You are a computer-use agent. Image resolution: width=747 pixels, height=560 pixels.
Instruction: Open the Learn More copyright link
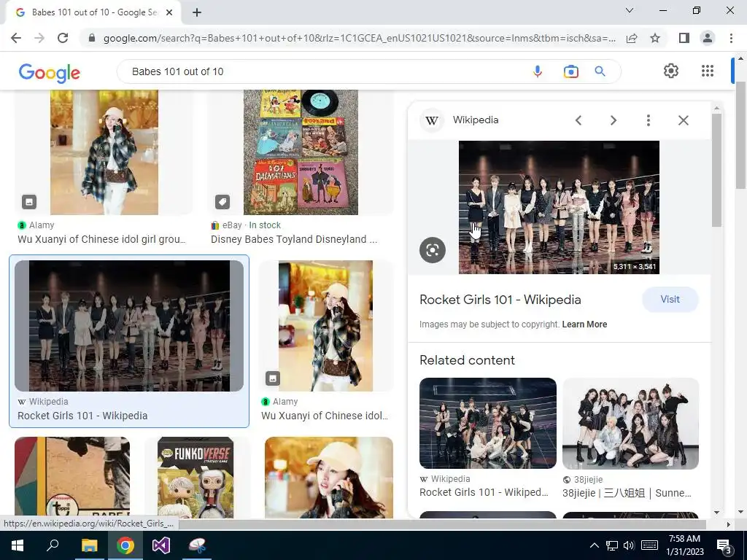[x=584, y=324]
